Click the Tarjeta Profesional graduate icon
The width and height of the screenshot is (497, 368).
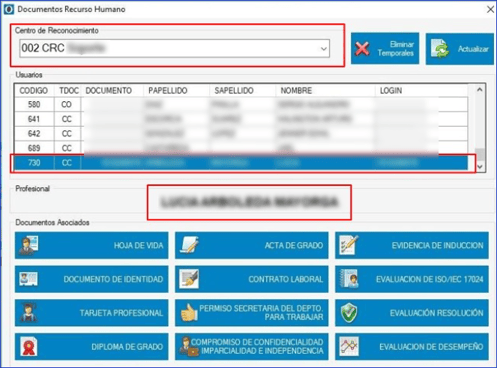[x=28, y=313]
